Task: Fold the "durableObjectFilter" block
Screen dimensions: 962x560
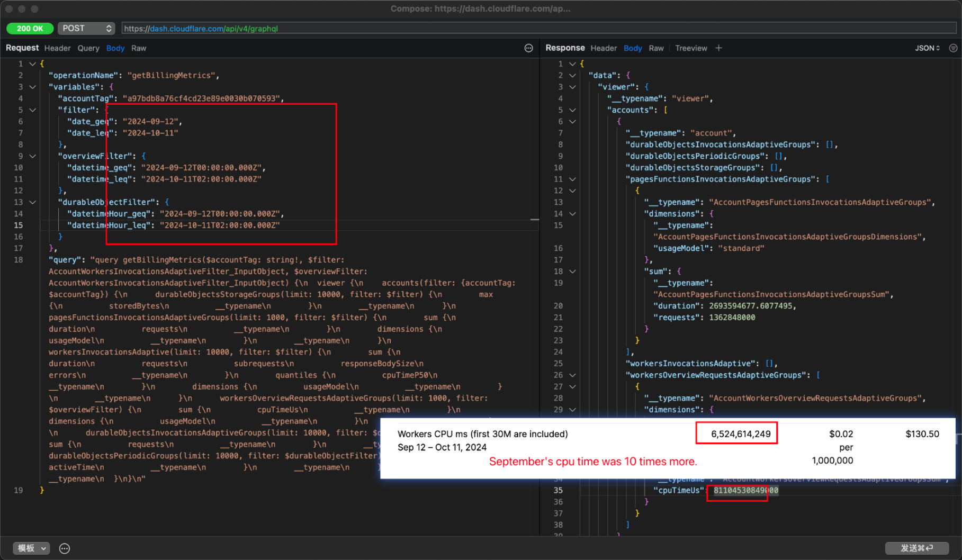Action: click(x=32, y=202)
